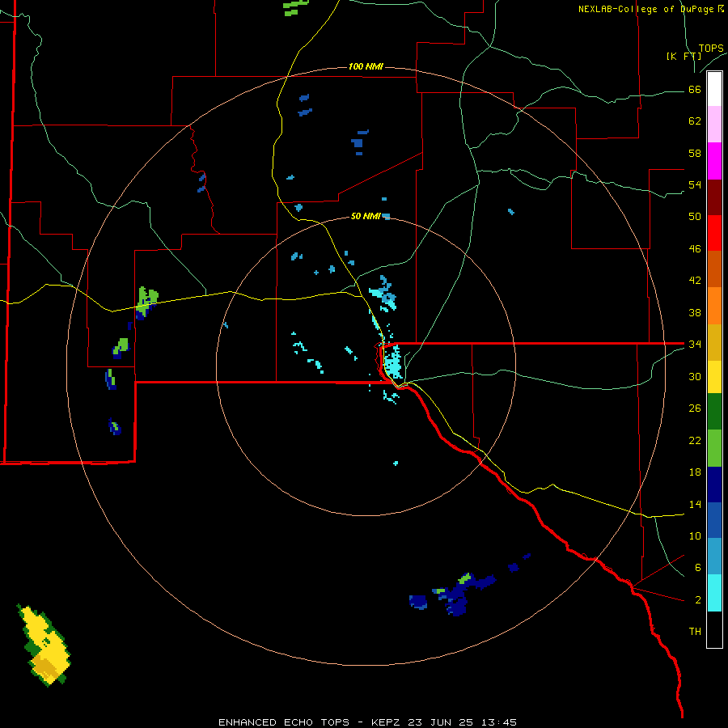Image resolution: width=728 pixels, height=728 pixels.
Task: Click the "62" legend value
Action: 695,121
